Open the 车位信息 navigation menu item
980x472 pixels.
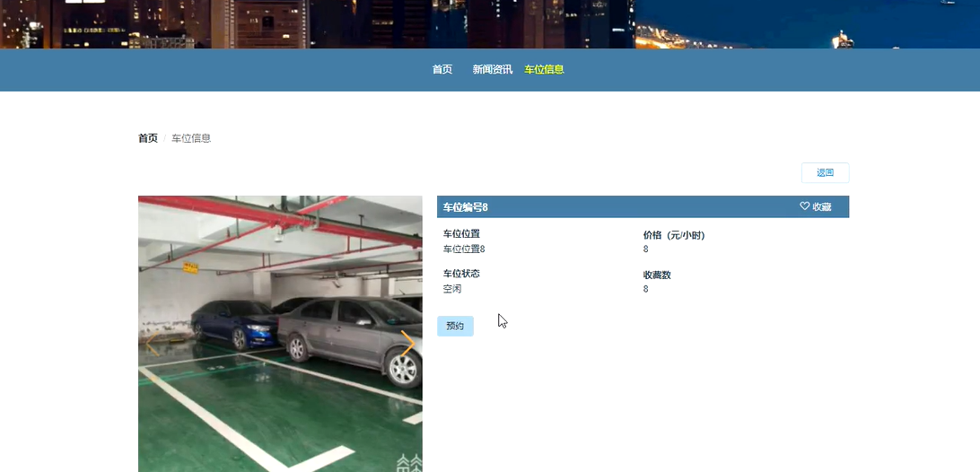click(545, 69)
